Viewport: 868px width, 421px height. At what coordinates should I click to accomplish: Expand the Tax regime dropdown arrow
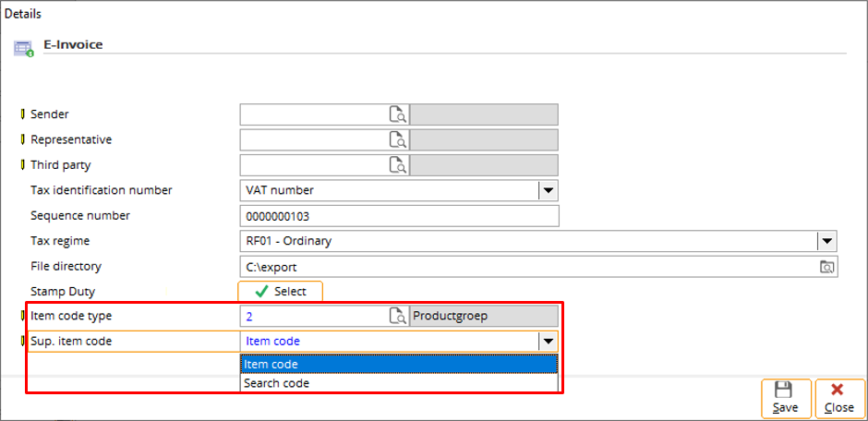826,241
